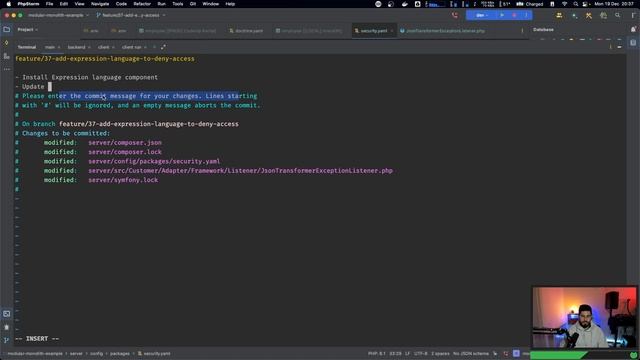This screenshot has width=640, height=360.
Task: Open Git branch feature/37 dropdown
Action: pyautogui.click(x=131, y=15)
